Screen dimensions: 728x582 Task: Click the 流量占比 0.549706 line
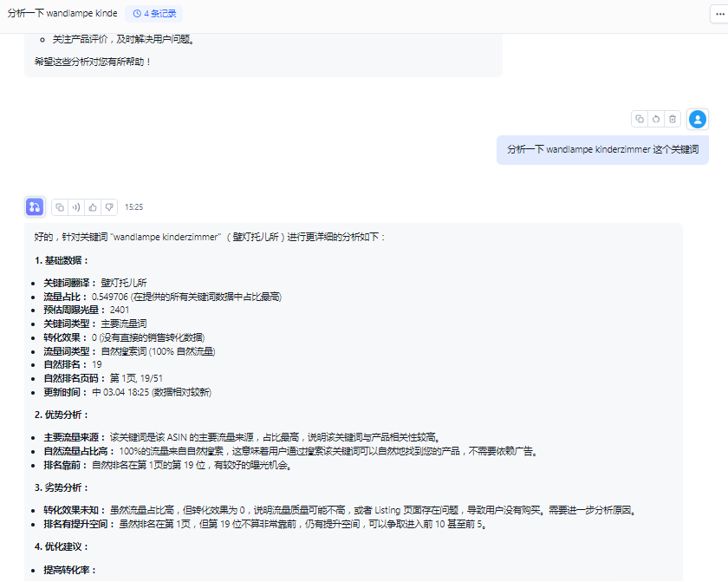pyautogui.click(x=163, y=297)
